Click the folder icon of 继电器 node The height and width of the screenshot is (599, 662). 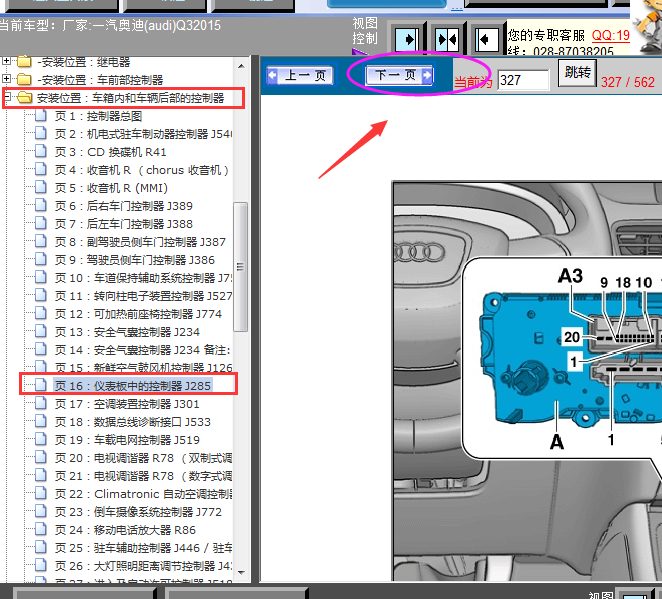coord(24,62)
